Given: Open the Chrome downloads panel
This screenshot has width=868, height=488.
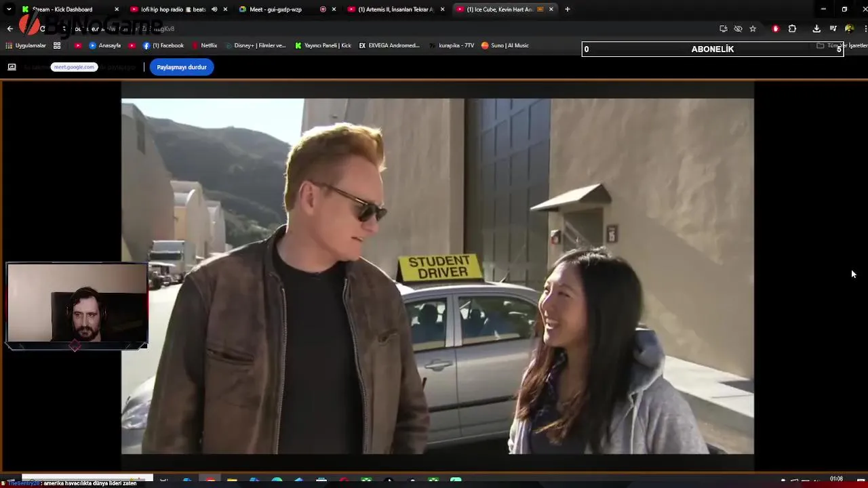Looking at the screenshot, I should pyautogui.click(x=816, y=28).
